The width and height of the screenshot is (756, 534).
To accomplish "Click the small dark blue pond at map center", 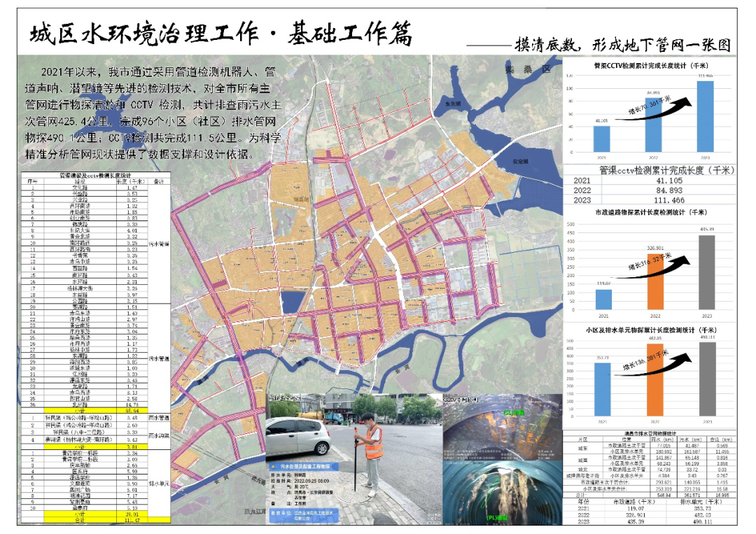I will click(x=293, y=302).
